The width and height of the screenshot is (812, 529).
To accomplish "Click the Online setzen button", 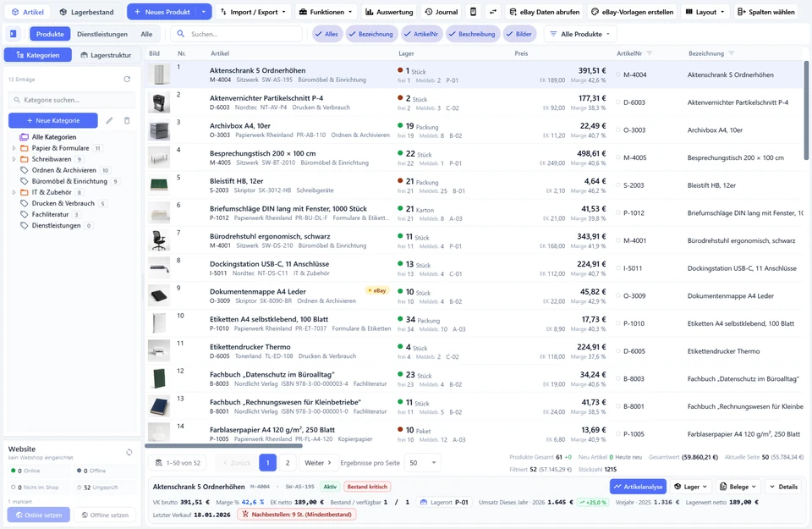I will tap(39, 515).
